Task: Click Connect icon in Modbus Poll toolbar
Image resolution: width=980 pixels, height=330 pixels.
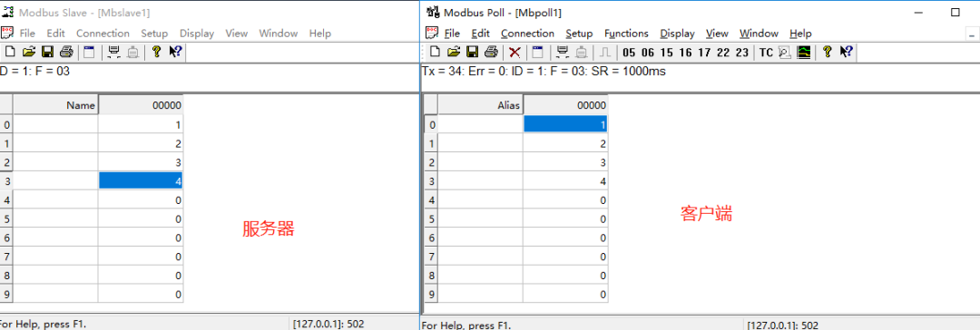Action: pyautogui.click(x=563, y=52)
